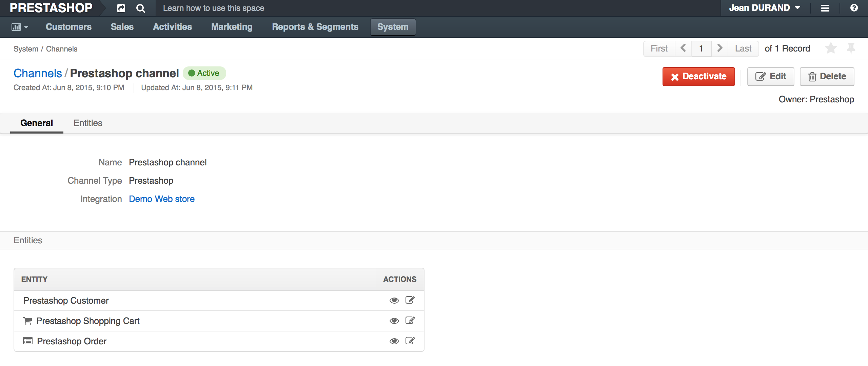Open the Reports & Segments menu
868x366 pixels.
tap(315, 27)
